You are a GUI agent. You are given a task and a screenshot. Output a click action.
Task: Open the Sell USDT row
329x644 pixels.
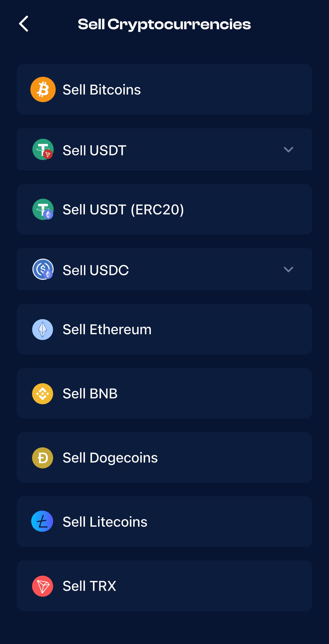pos(164,149)
